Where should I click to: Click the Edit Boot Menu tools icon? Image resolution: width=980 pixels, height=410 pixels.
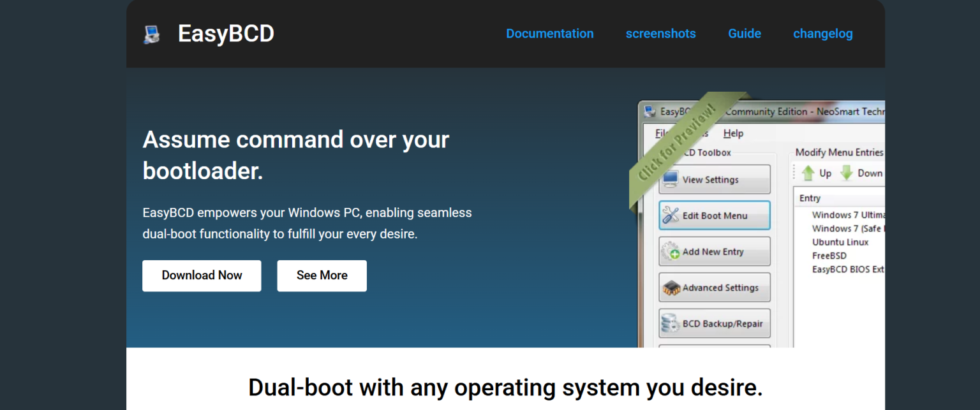(x=671, y=216)
